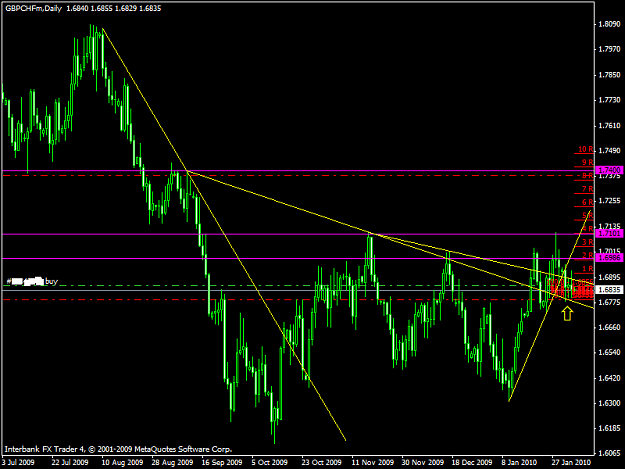Click the 1.7730 price axis label
Screen dimensions: 625x469
coord(609,100)
